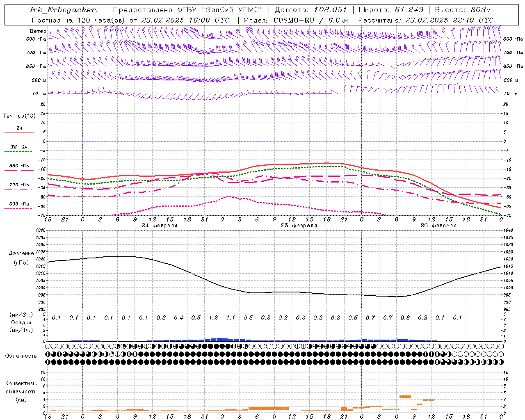Click the Td 2м dew point legend line
Viewport: 525px width, 420px height.
(19, 151)
